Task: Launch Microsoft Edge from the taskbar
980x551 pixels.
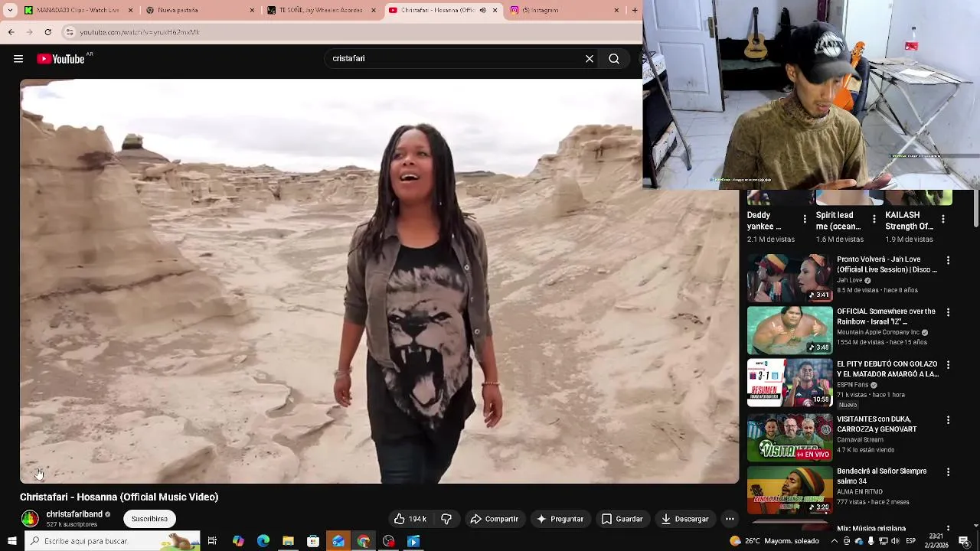Action: coord(263,541)
